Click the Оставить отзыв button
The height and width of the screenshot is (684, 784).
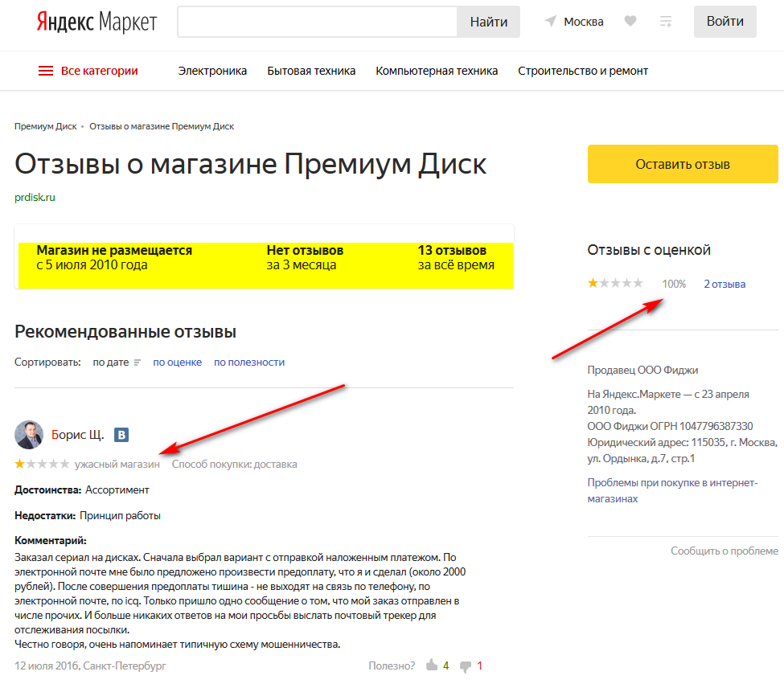[x=683, y=164]
